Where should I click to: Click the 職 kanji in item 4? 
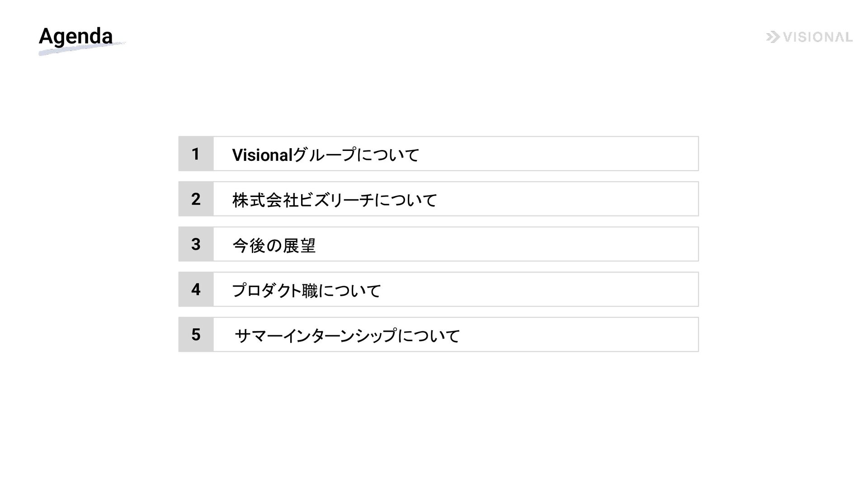310,291
